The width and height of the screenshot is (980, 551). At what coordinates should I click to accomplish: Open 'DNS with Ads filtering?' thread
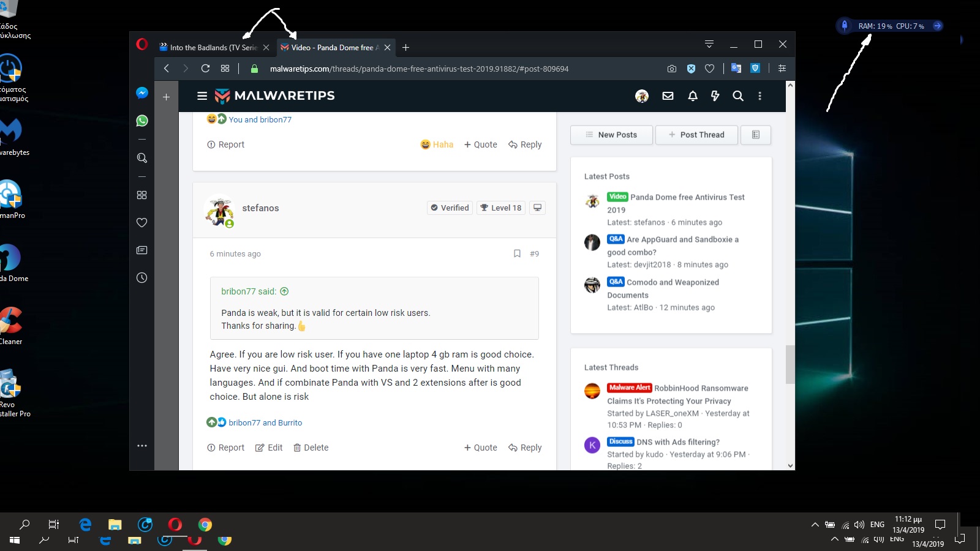678,442
